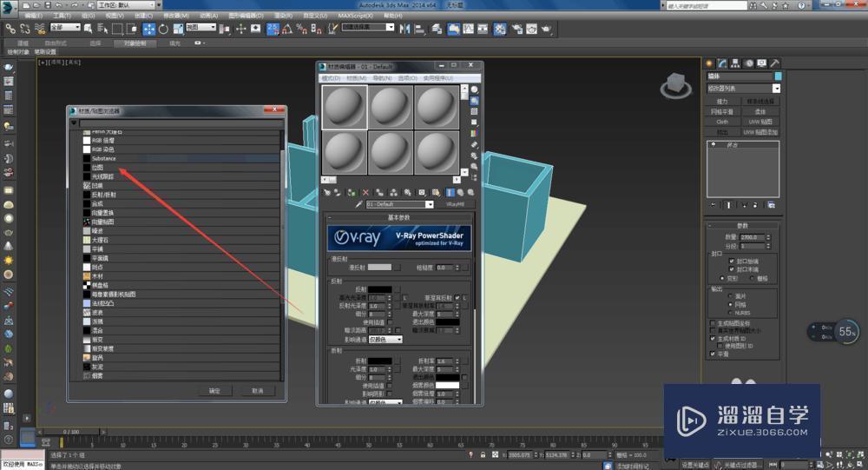Select 位图 Bitmap row in map list
The width and height of the screenshot is (868, 470).
coord(181,168)
